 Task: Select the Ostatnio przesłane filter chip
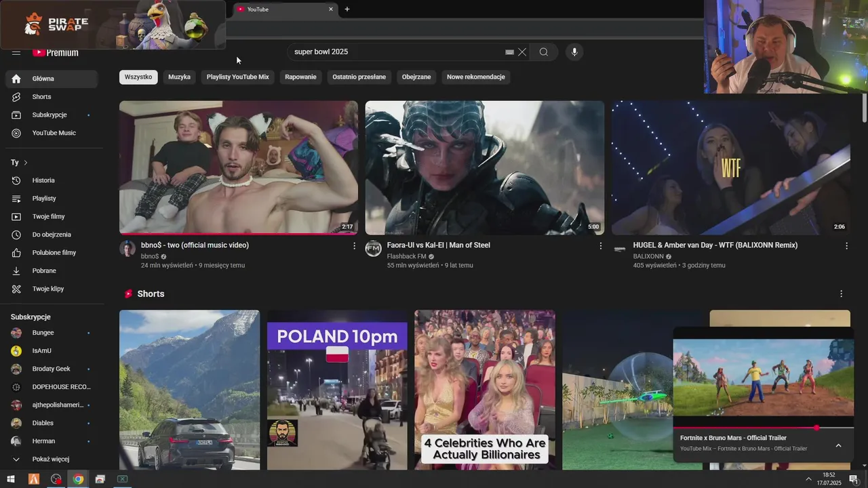click(359, 77)
